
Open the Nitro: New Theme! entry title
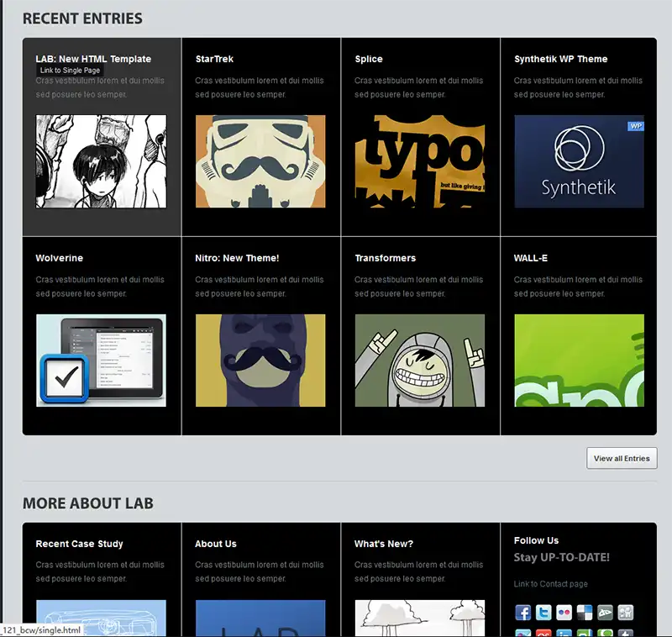click(x=237, y=258)
